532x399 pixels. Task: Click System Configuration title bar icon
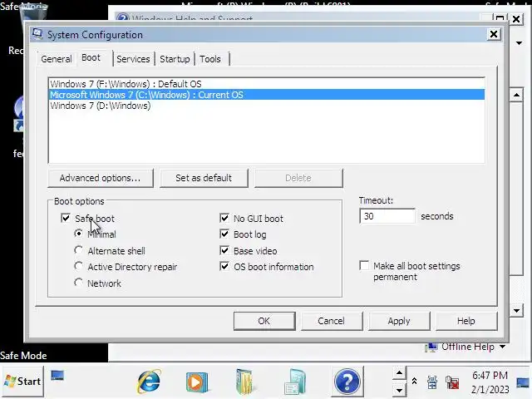(37, 34)
